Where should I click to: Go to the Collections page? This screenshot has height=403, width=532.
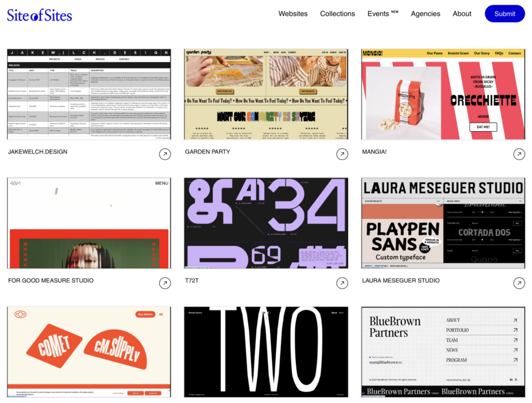pyautogui.click(x=337, y=13)
